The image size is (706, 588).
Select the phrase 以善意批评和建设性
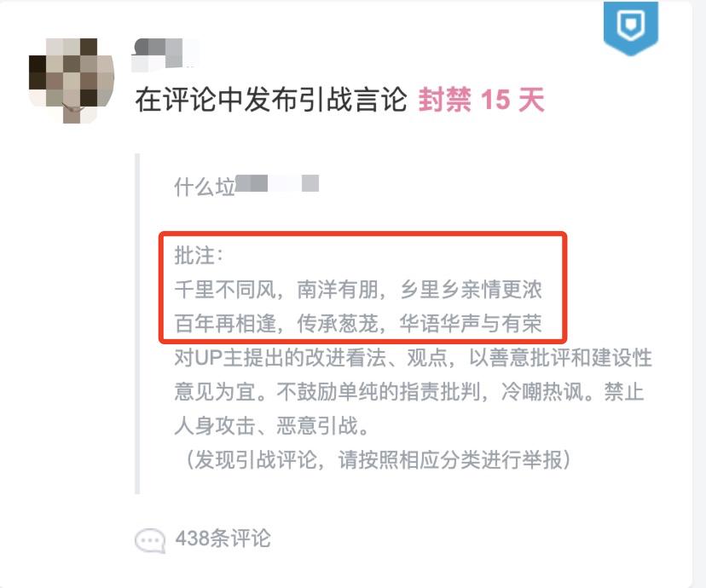[x=561, y=358]
